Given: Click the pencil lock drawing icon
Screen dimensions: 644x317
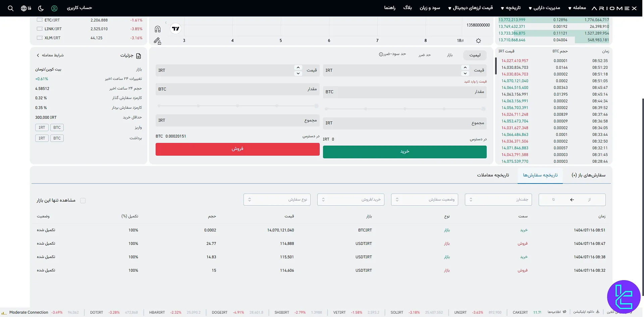Looking at the screenshot, I should [x=157, y=41].
